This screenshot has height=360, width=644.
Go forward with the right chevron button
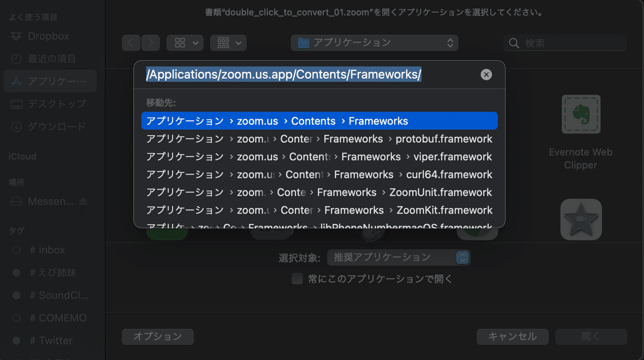151,43
